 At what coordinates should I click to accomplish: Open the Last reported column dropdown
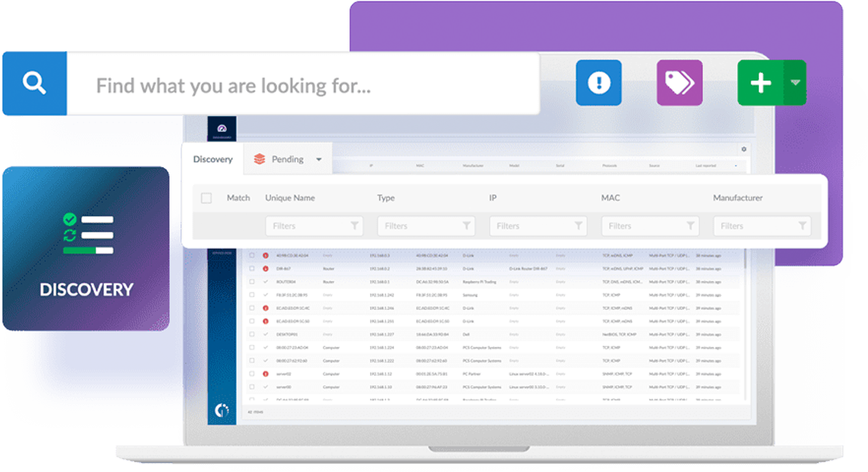pos(737,166)
